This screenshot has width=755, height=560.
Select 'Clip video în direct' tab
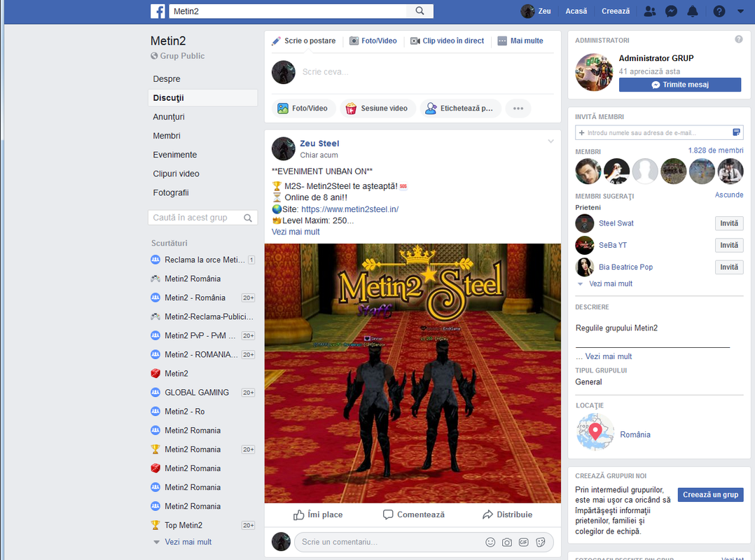[447, 41]
